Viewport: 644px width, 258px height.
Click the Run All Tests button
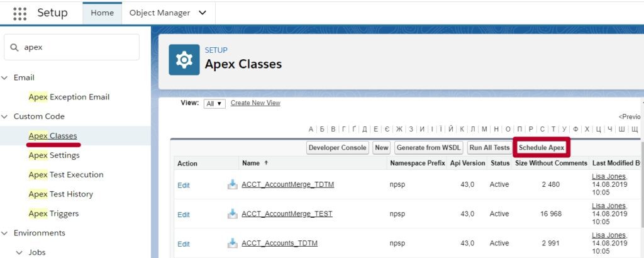[489, 147]
